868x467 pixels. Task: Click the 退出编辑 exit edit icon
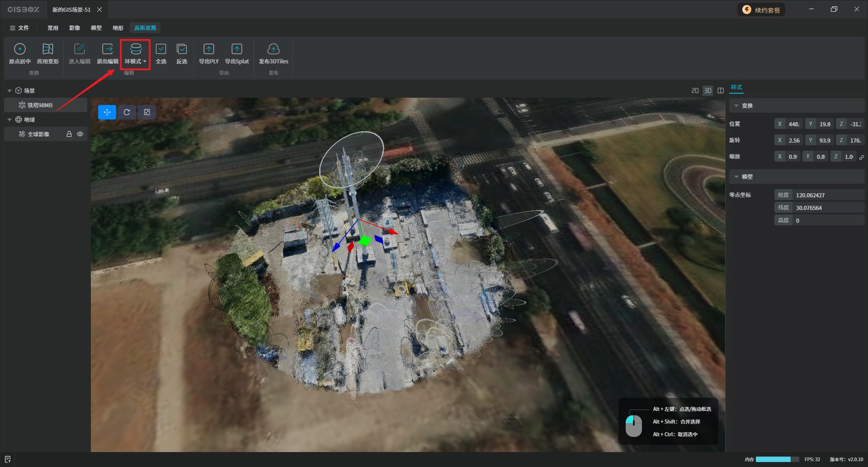tap(108, 49)
